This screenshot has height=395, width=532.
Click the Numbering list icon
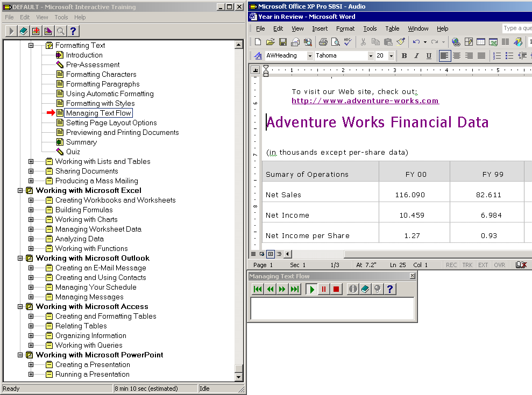(x=496, y=55)
